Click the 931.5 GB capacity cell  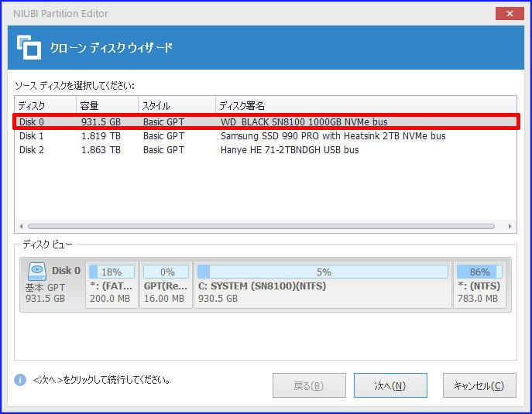pyautogui.click(x=101, y=121)
